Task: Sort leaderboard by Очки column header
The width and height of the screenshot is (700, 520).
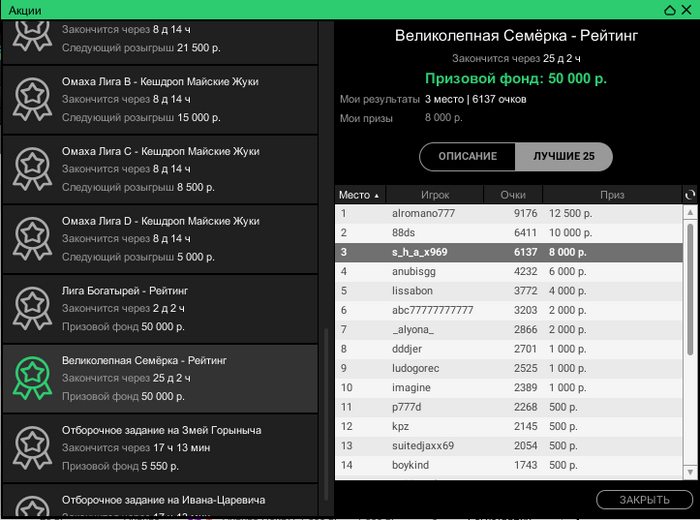Action: 513,195
